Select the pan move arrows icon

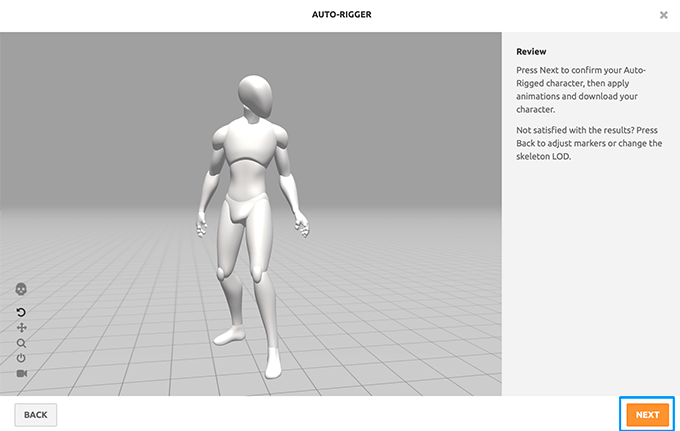click(x=21, y=328)
